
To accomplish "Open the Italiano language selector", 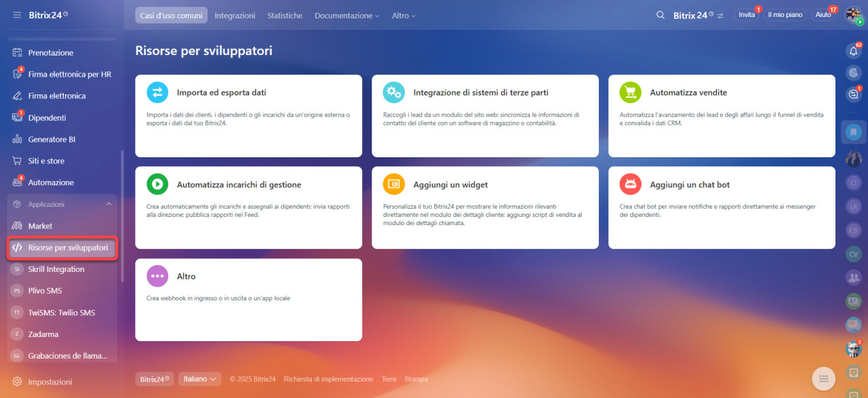I will [x=199, y=379].
